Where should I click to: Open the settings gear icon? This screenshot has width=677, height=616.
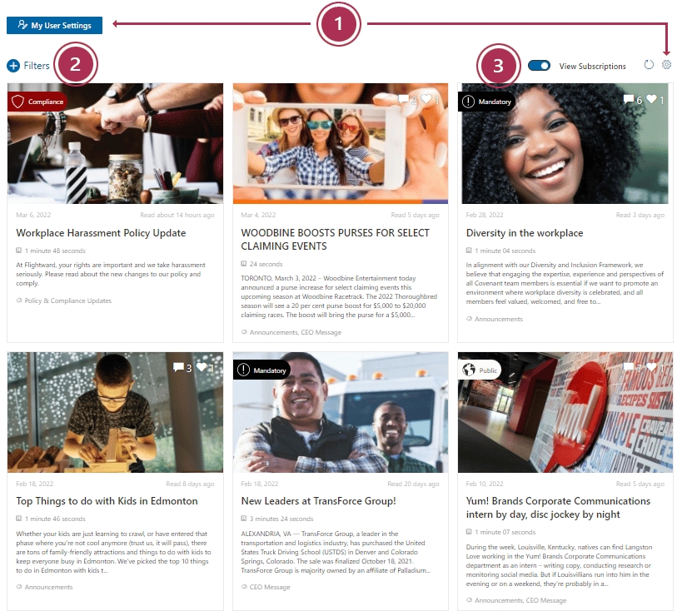click(667, 65)
